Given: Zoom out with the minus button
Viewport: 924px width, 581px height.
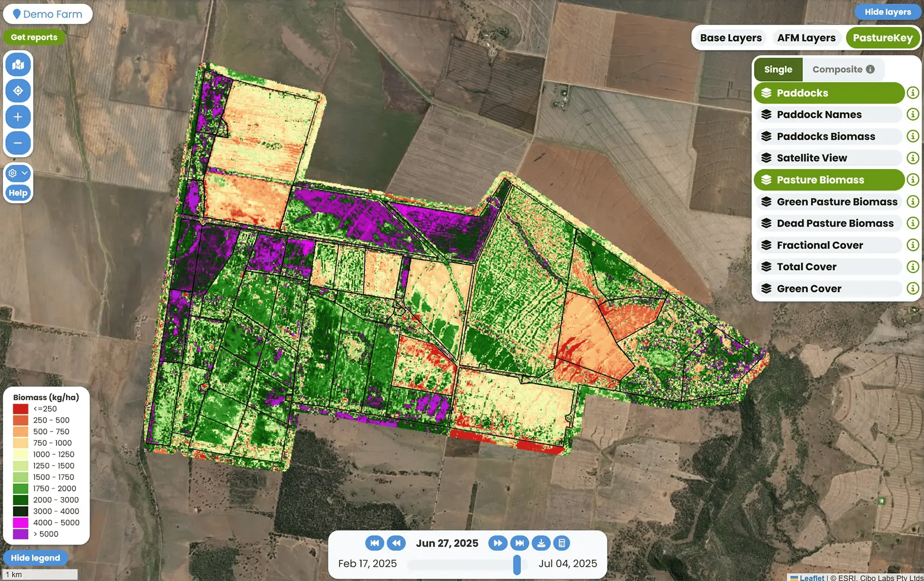Looking at the screenshot, I should (18, 143).
